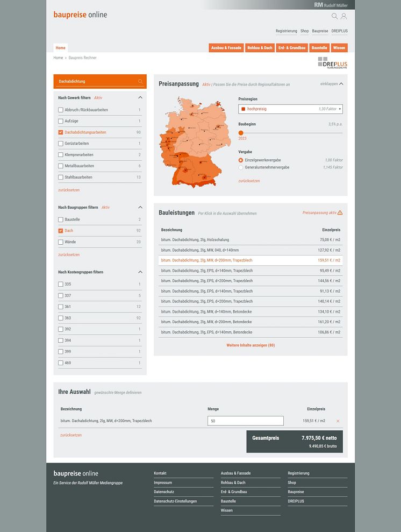Collapse the Nach Gewerk filtern section
Image resolution: width=401 pixels, height=532 pixels.
(x=140, y=98)
